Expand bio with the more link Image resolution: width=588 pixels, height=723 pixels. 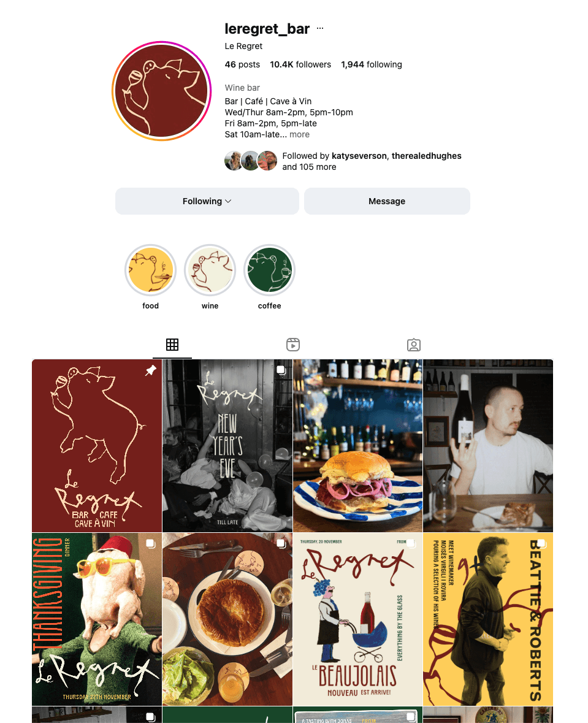click(299, 135)
